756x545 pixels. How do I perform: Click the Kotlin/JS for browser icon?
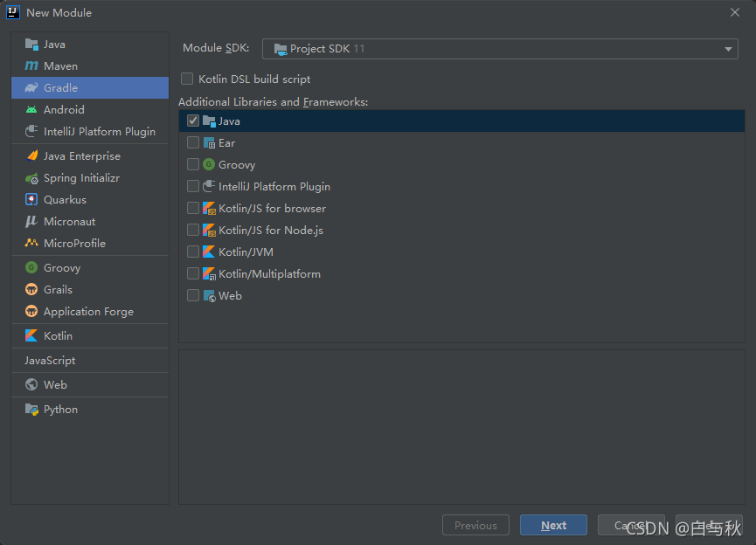pyautogui.click(x=209, y=209)
